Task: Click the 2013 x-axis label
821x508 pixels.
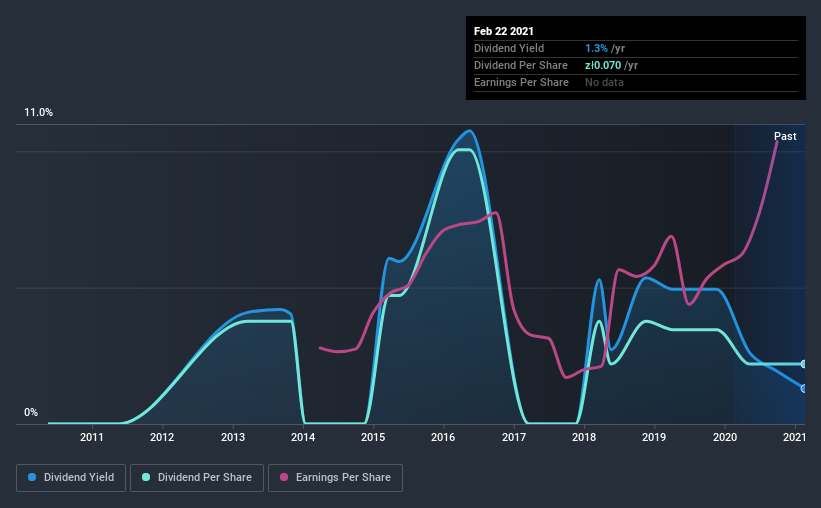Action: pyautogui.click(x=232, y=437)
